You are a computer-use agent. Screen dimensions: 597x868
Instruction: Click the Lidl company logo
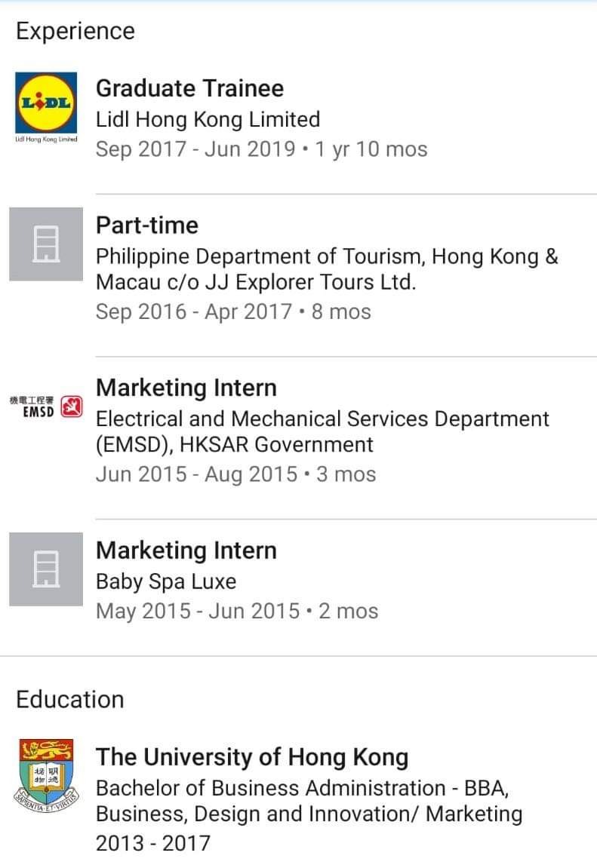click(46, 103)
